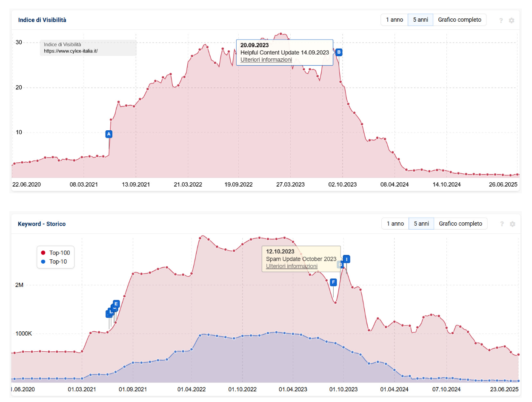Select 5 anni range on keyword chart
The height and width of the screenshot is (402, 532).
(x=421, y=224)
